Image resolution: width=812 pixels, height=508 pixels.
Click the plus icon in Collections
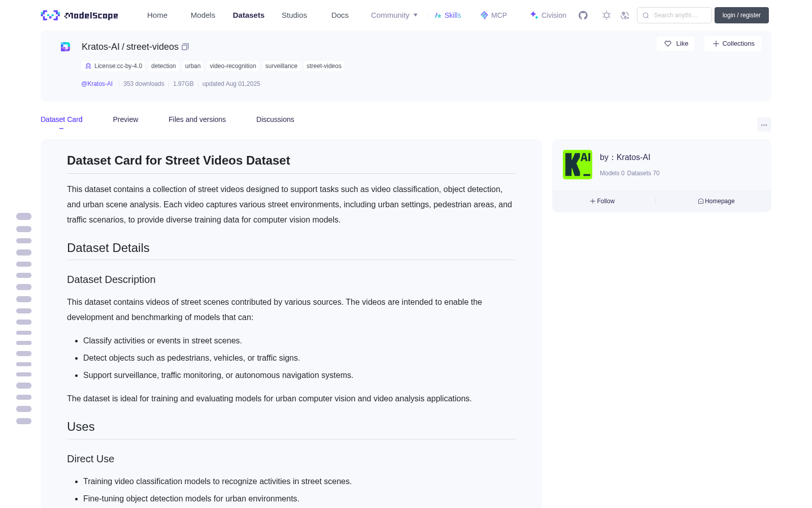tap(716, 44)
